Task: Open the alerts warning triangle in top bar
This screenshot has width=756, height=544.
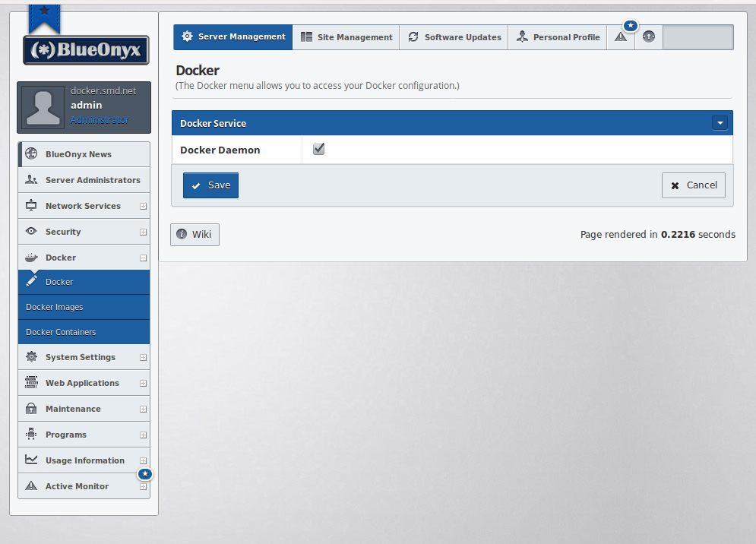Action: point(621,37)
